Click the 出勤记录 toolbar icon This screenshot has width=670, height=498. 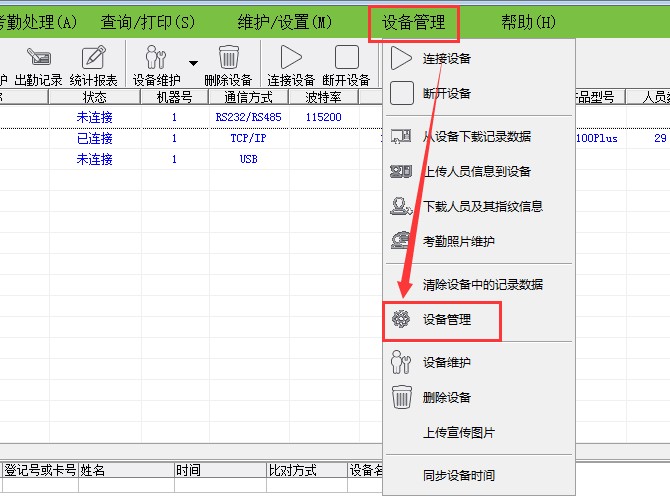tap(38, 66)
